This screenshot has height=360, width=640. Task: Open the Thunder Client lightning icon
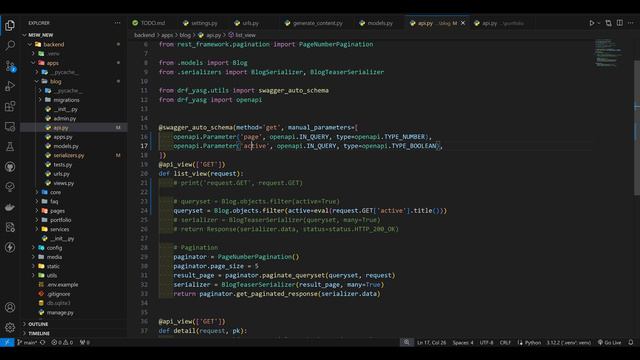(x=10, y=247)
